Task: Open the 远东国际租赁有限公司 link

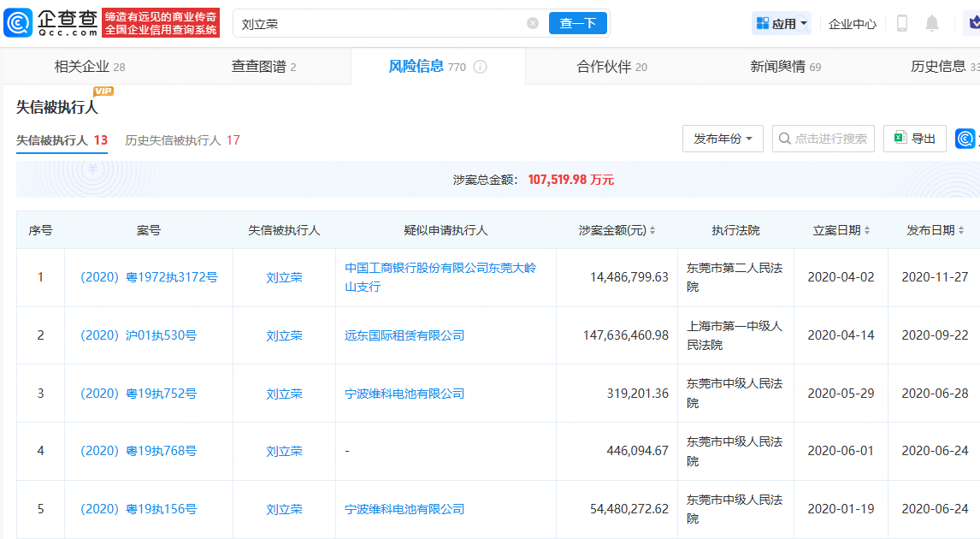Action: (404, 335)
